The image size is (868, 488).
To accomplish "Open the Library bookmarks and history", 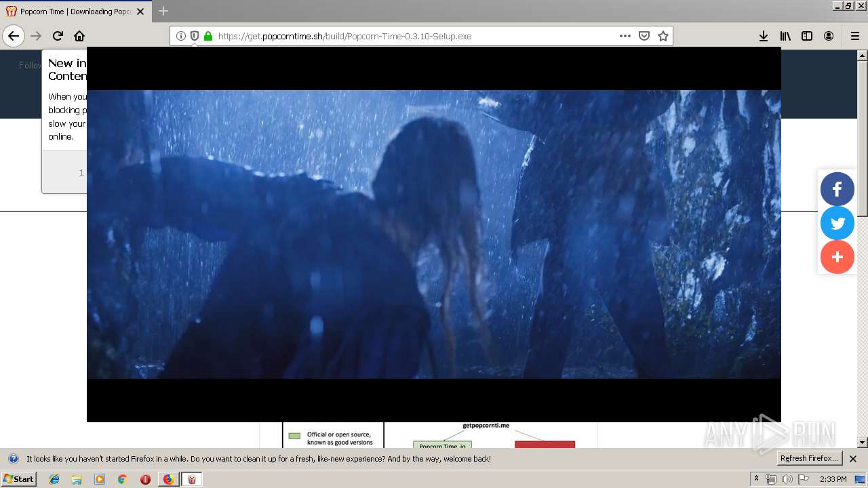I will click(785, 36).
